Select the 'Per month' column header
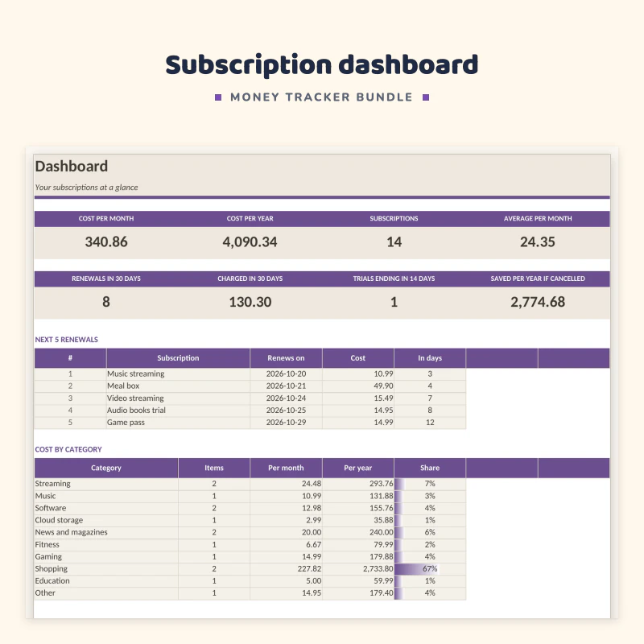Image resolution: width=644 pixels, height=644 pixels. pos(286,468)
